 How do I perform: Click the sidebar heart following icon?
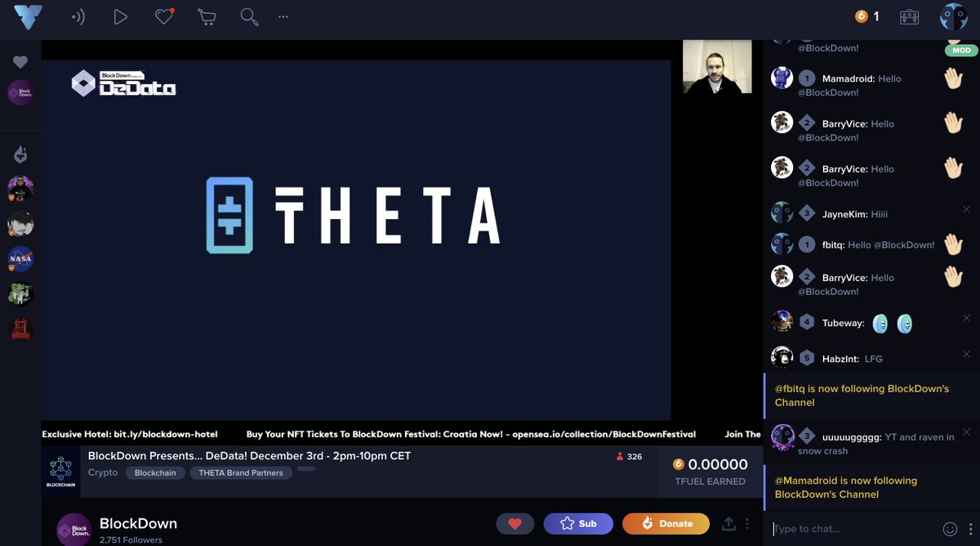20,62
